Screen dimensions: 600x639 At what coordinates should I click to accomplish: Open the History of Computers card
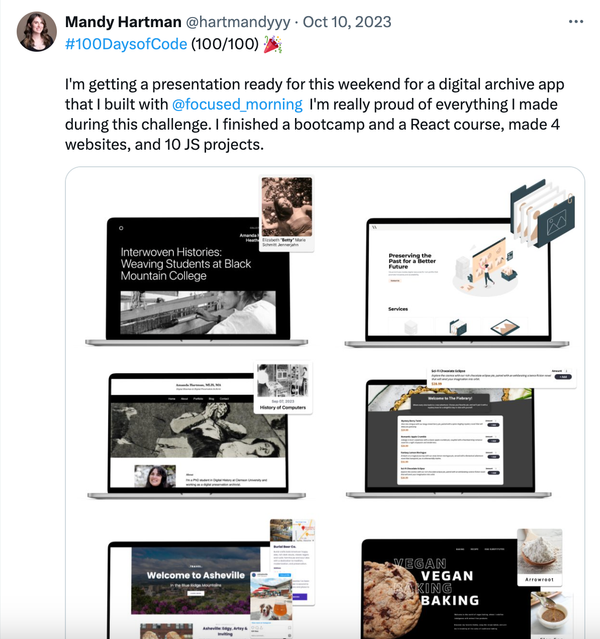coord(283,388)
